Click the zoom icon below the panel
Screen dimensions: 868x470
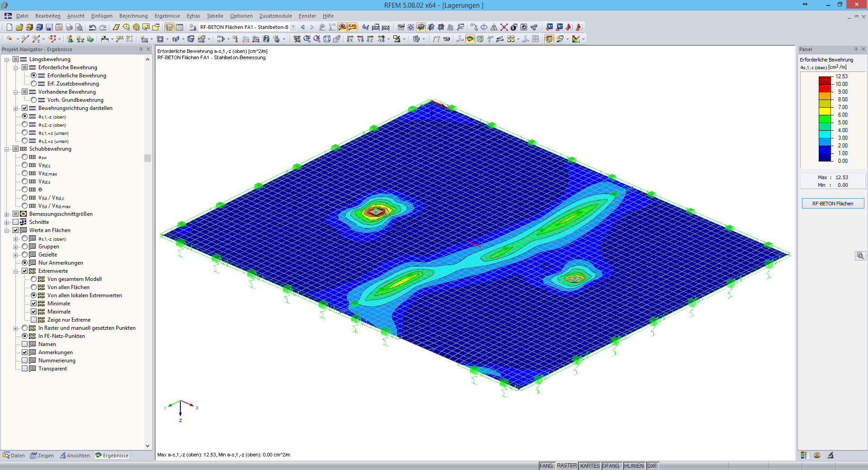pos(860,256)
